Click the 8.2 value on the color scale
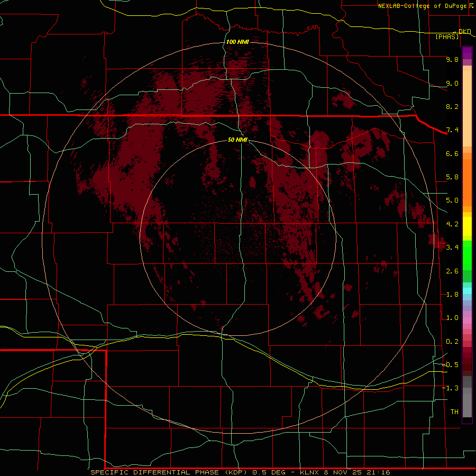Screen dimensions: 476x476 click(x=452, y=106)
